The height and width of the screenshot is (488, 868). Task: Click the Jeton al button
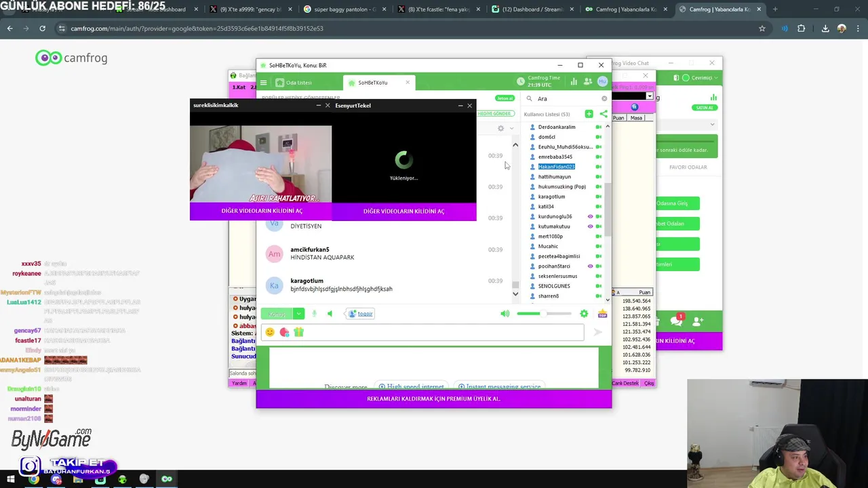[x=505, y=98]
